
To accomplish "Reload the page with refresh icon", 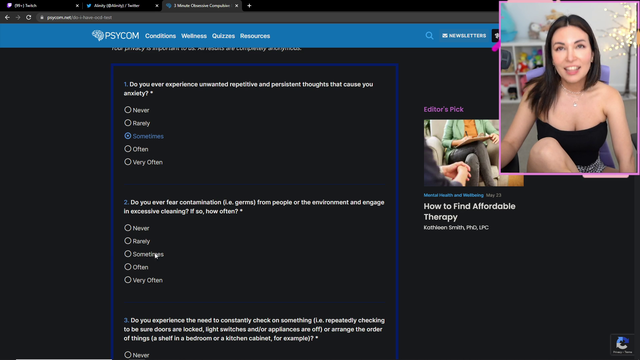I will (29, 18).
